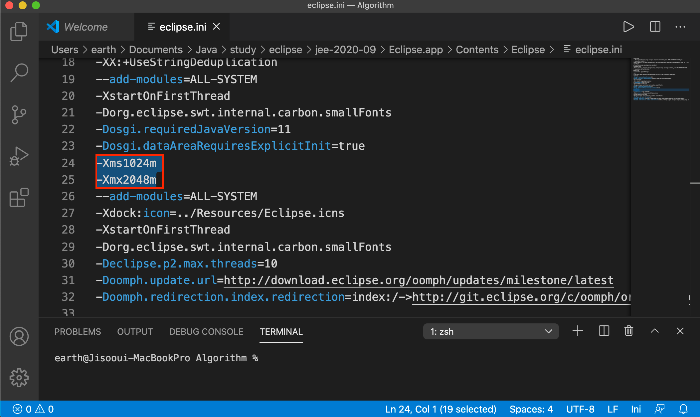Click line number 22 in gutter
The image size is (700, 417).
click(x=68, y=129)
